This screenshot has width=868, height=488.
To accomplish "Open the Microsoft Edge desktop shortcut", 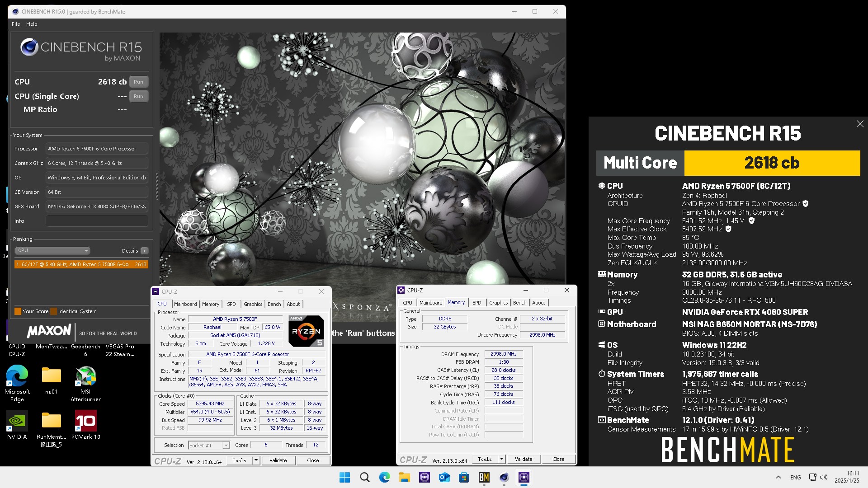I will 17,383.
